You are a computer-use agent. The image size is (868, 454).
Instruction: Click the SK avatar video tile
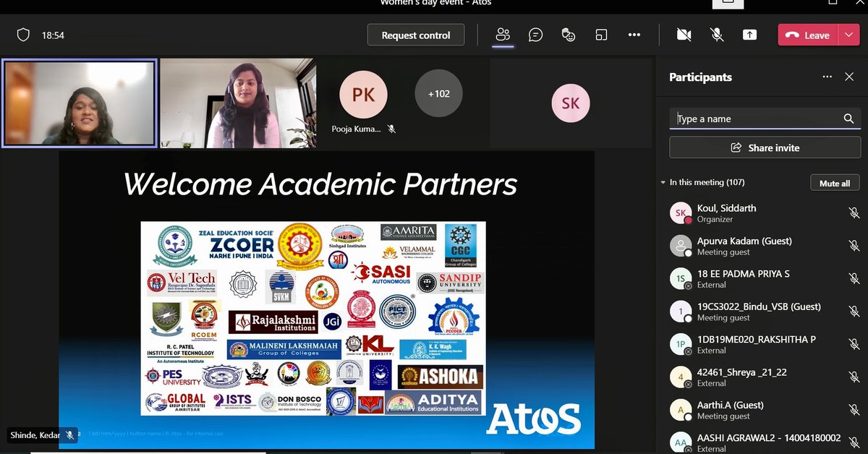(571, 103)
